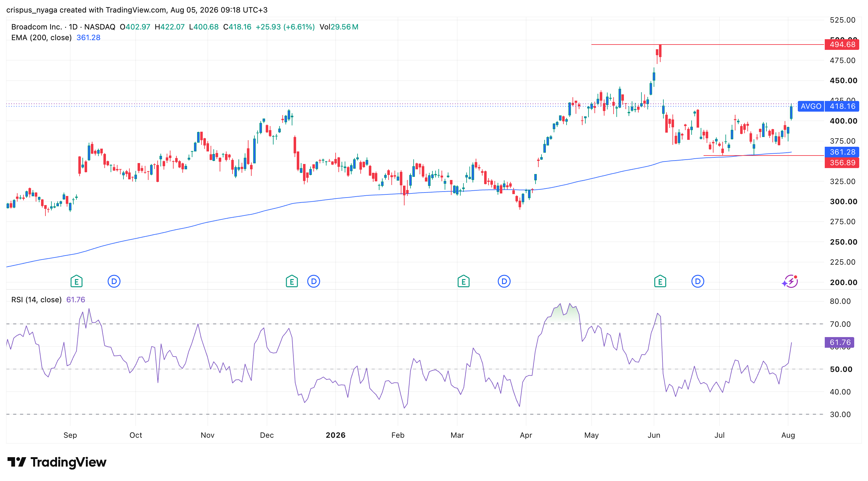Click the blue 361.28 EMA axis label
This screenshot has height=481, width=868.
pos(842,152)
